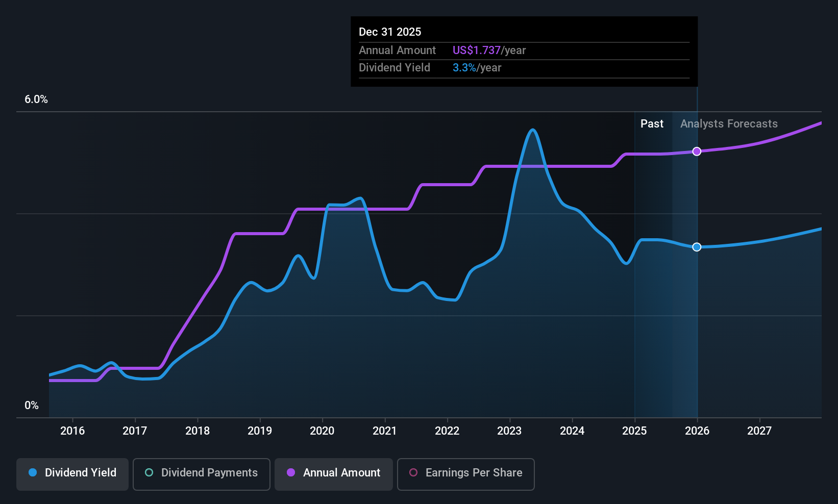Click the Analysts Forecasts label

click(x=729, y=123)
